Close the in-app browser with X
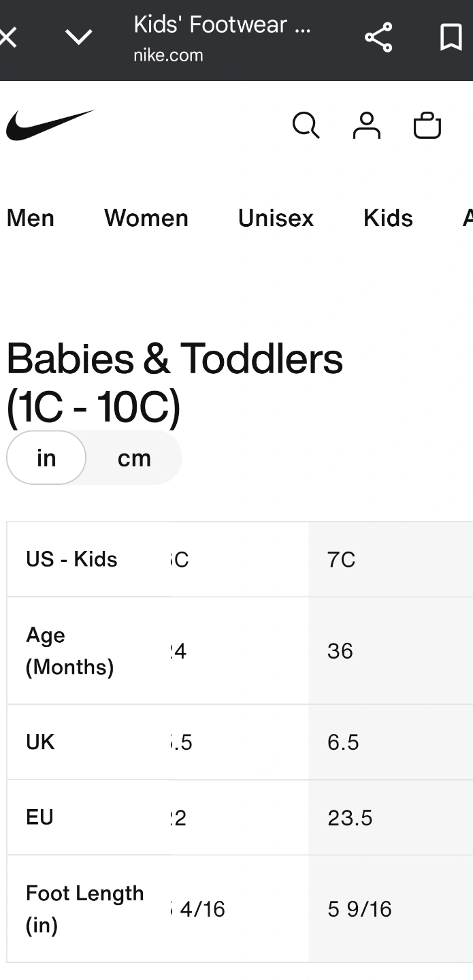Viewport: 473px width, 980px height. 7,37
